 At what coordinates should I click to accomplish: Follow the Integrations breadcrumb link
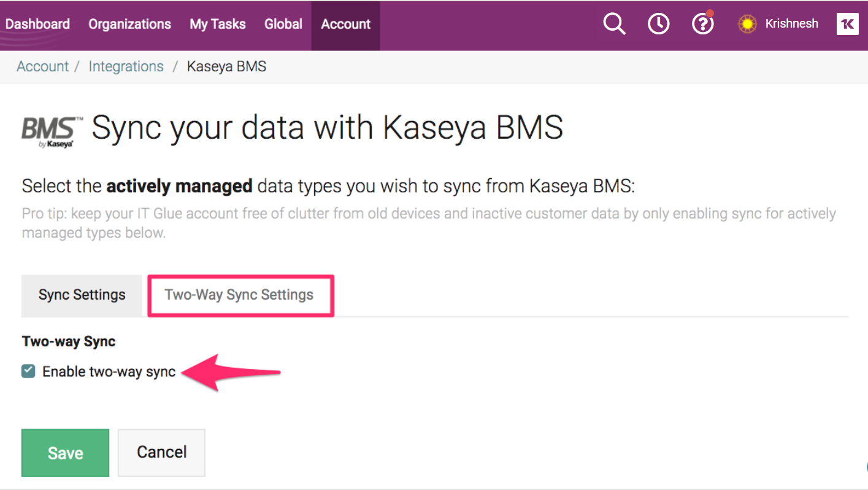(126, 66)
